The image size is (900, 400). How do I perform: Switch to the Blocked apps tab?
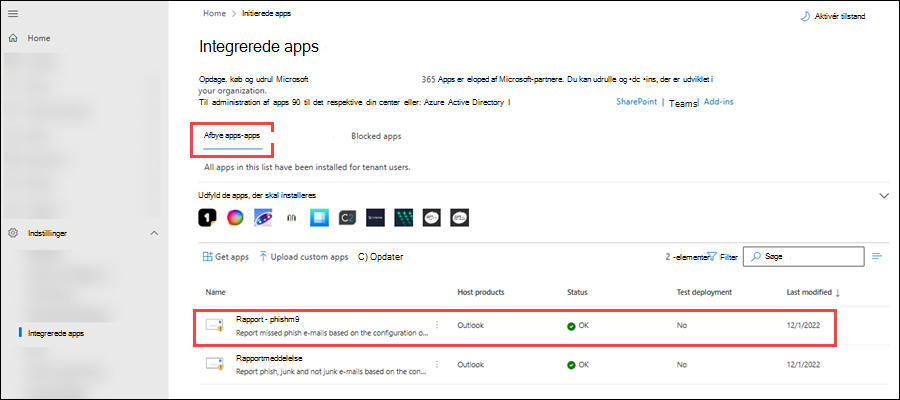point(376,137)
